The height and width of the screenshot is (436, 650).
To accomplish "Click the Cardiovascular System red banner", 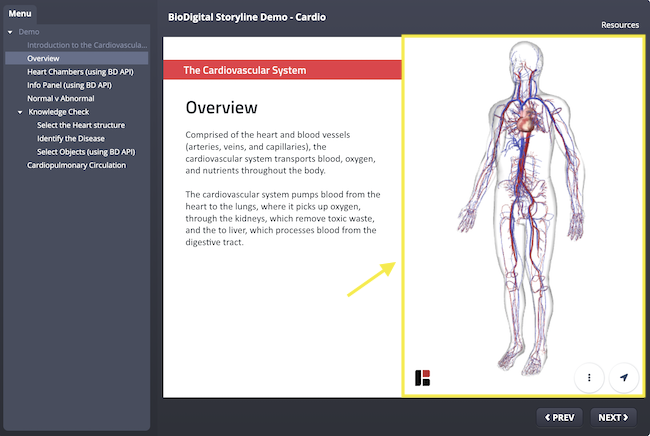I will (282, 70).
